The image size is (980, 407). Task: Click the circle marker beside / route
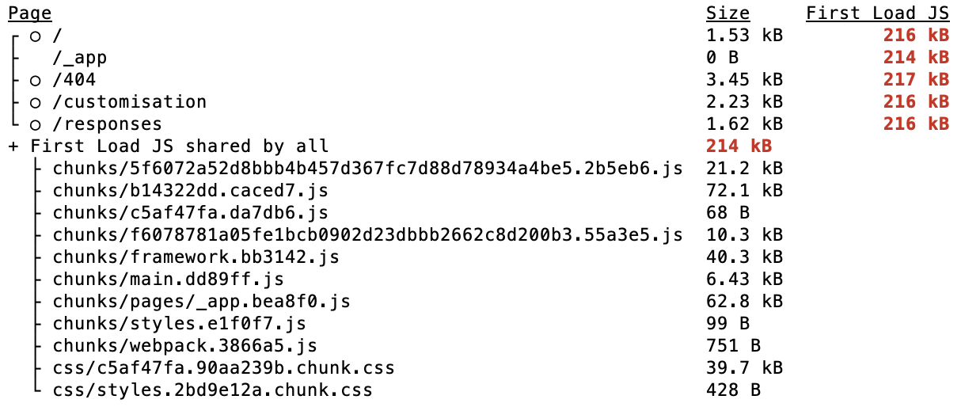[x=36, y=36]
